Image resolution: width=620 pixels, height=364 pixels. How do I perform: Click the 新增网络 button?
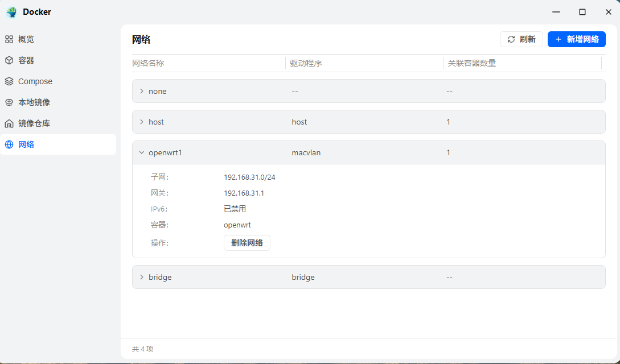pyautogui.click(x=577, y=39)
